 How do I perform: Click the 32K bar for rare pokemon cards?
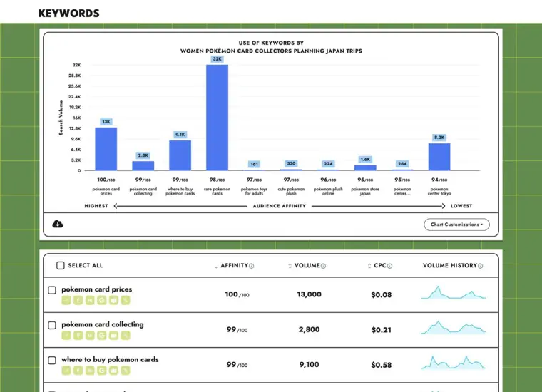217,118
